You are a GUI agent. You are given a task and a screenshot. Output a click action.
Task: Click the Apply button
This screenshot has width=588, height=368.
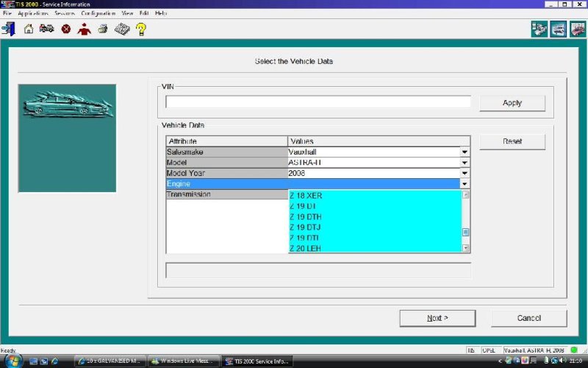[512, 103]
